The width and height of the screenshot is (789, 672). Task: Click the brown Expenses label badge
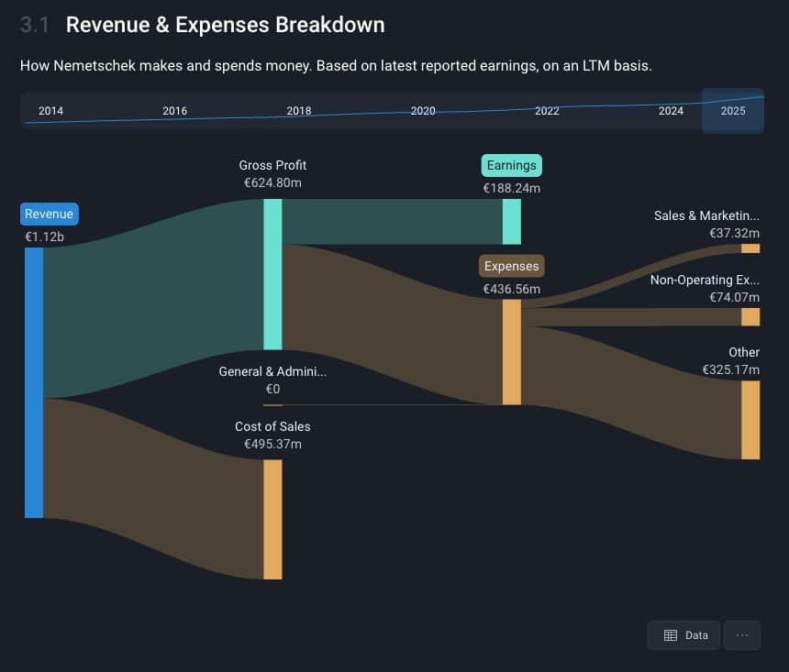[x=512, y=266]
